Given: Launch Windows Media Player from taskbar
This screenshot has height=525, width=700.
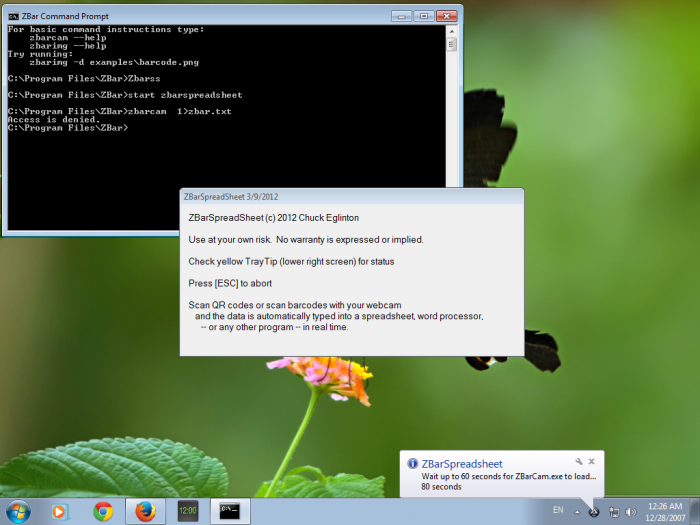Looking at the screenshot, I should tap(59, 512).
